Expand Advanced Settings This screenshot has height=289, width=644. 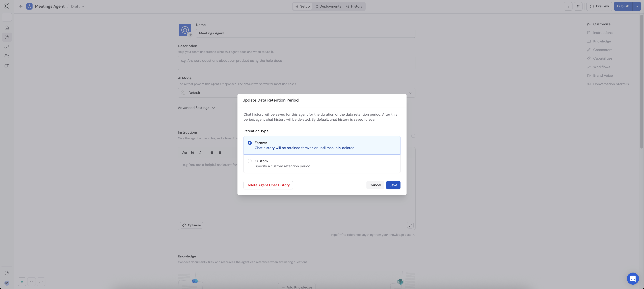(x=196, y=108)
